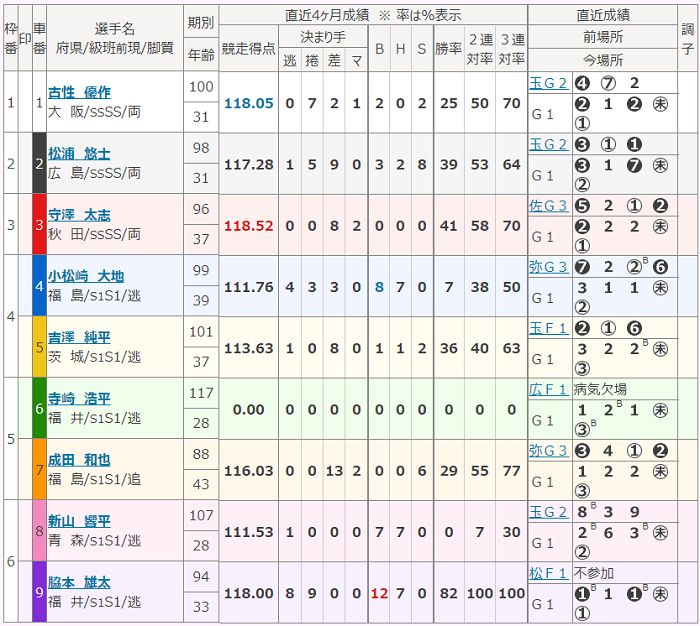Open 佐G3 previous venue results link

tap(548, 206)
